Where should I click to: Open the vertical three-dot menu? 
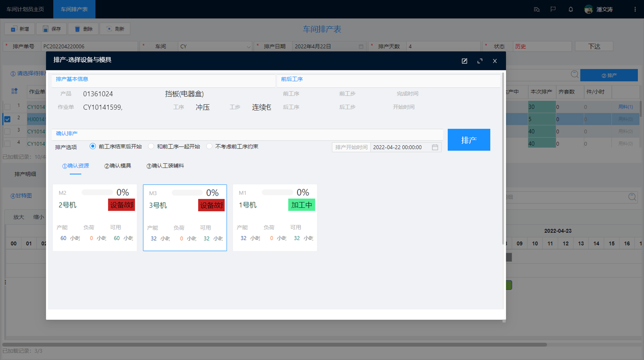tap(635, 9)
